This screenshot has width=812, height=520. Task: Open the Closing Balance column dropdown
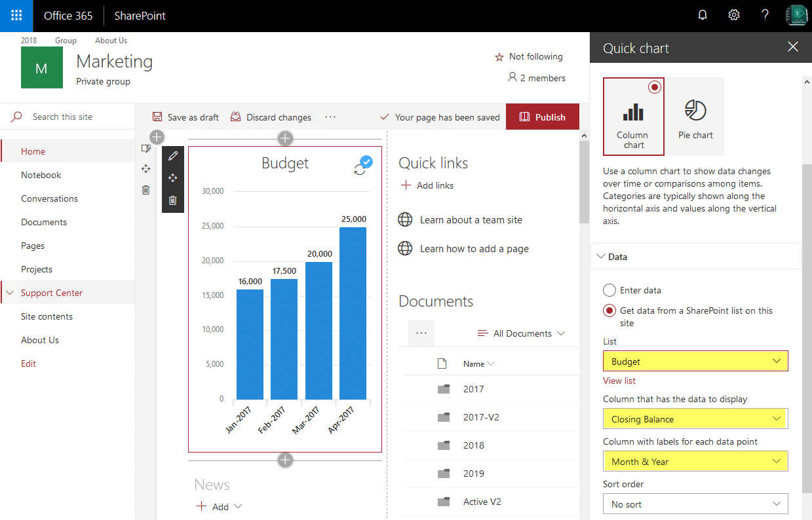click(x=695, y=418)
